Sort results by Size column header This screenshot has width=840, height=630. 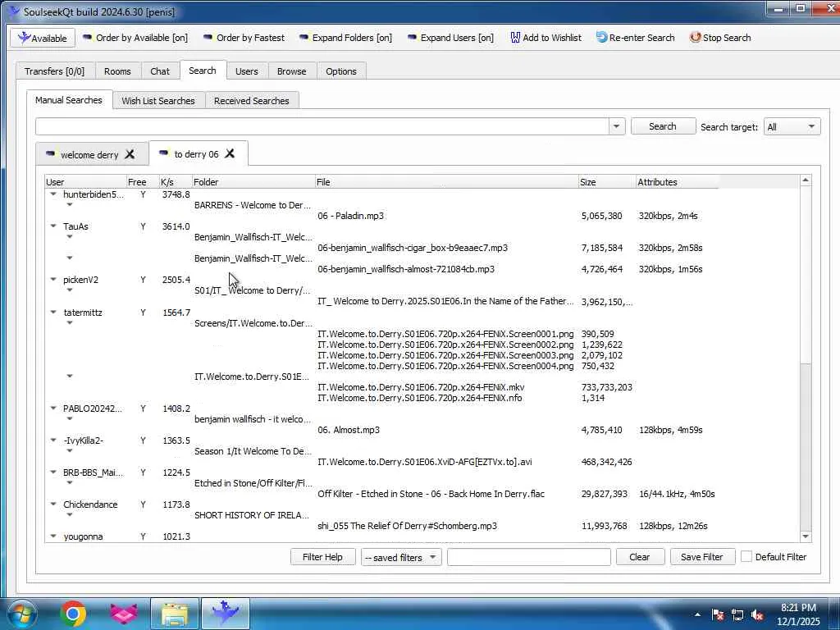click(607, 182)
